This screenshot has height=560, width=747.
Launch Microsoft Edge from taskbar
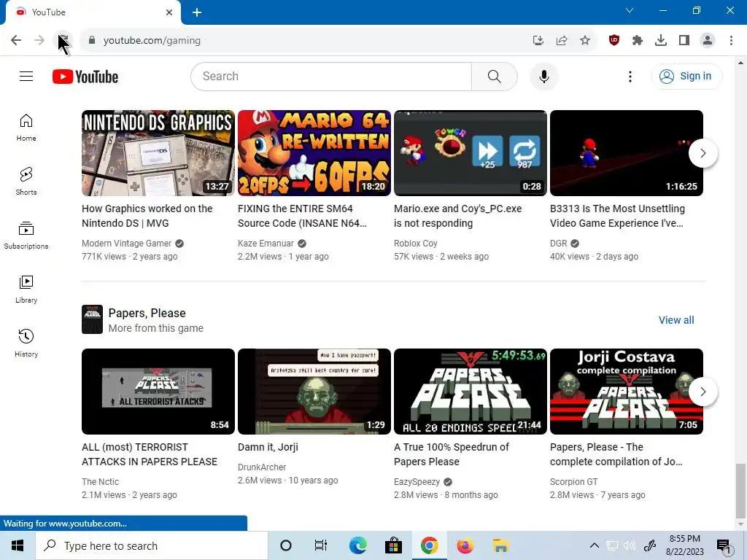[357, 545]
